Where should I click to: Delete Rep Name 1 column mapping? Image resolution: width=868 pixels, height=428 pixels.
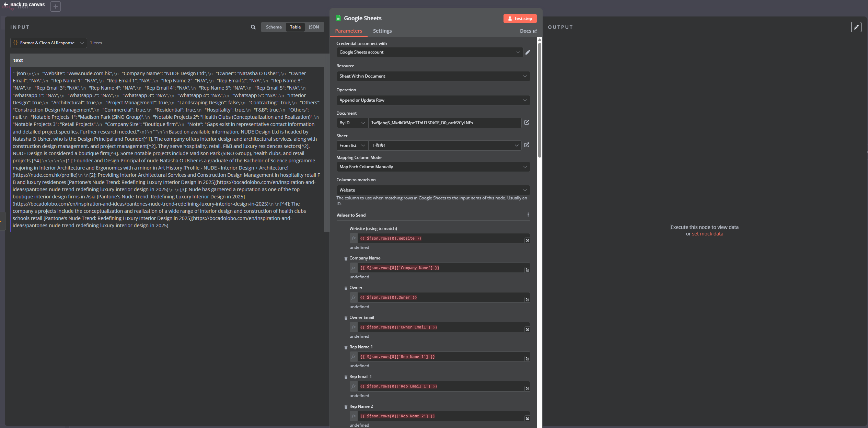tap(346, 348)
